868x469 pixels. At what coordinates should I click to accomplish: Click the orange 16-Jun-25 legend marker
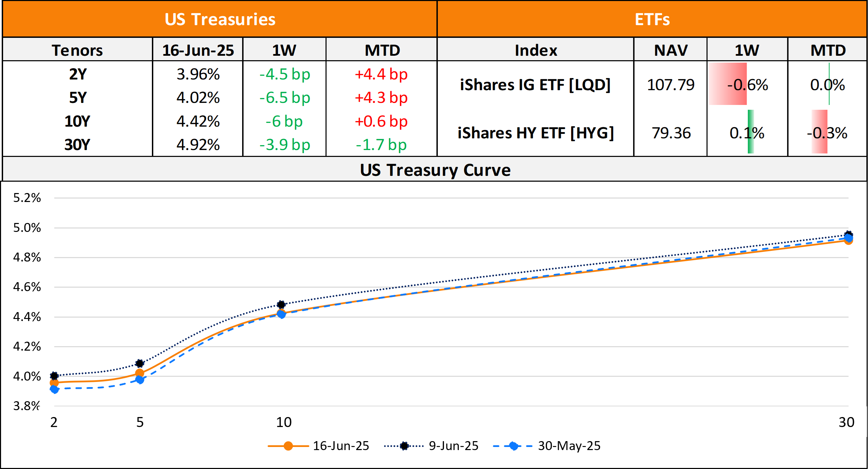pyautogui.click(x=288, y=446)
